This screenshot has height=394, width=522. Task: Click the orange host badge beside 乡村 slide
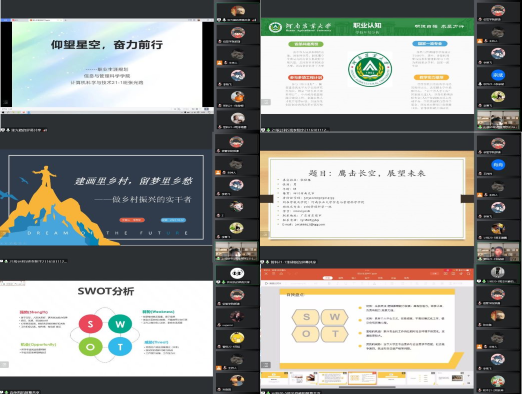[218, 172]
